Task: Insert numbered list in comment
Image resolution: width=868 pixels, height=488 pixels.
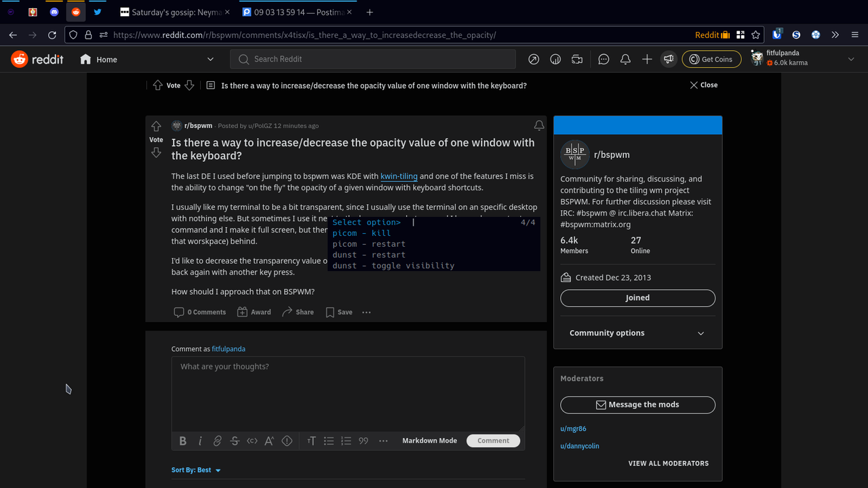Action: coord(346,441)
